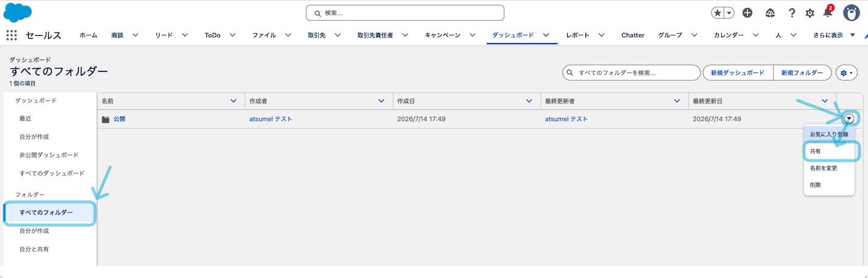Viewport: 868px width, 278px height.
Task: Open the 公開 folder link
Action: coord(119,119)
